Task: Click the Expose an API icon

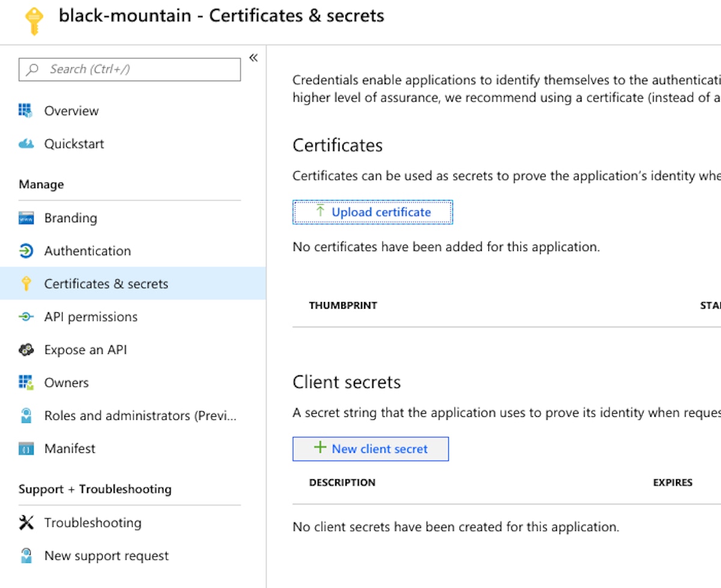Action: tap(26, 350)
